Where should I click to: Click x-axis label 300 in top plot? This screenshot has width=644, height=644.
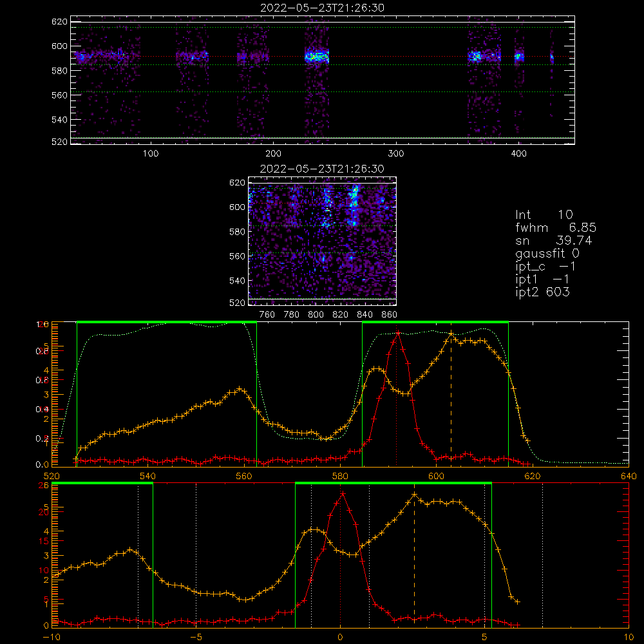[x=396, y=154]
